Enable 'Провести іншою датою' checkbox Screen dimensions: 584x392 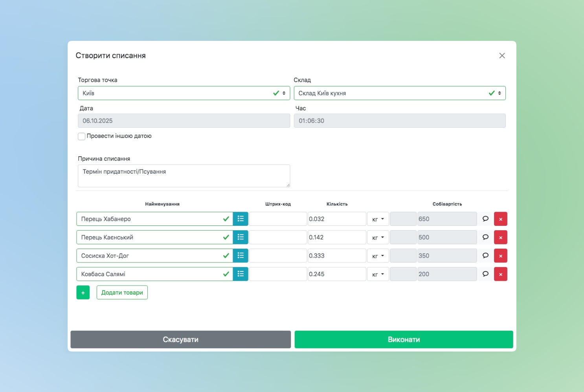point(82,136)
